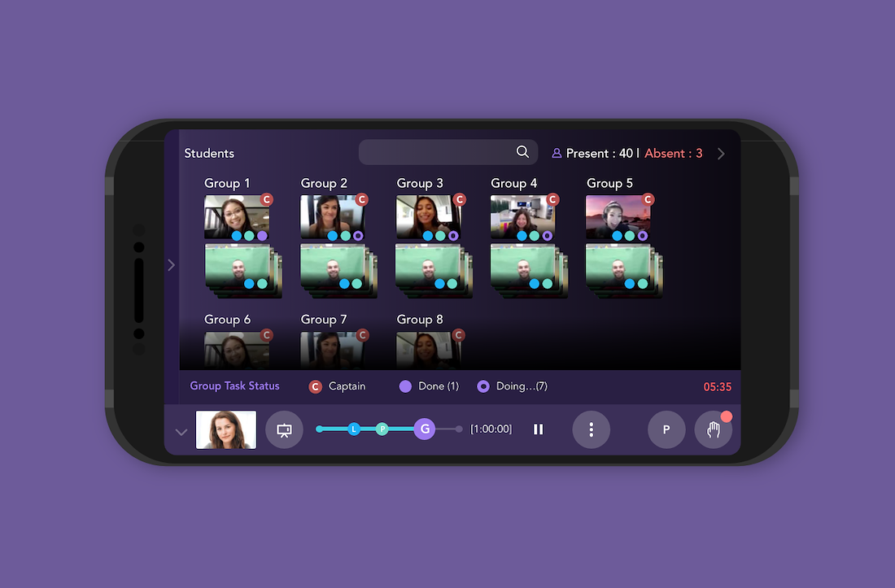Click Group 4 captain doing ring indicator
Screen dimensions: 895x588
[x=548, y=236]
